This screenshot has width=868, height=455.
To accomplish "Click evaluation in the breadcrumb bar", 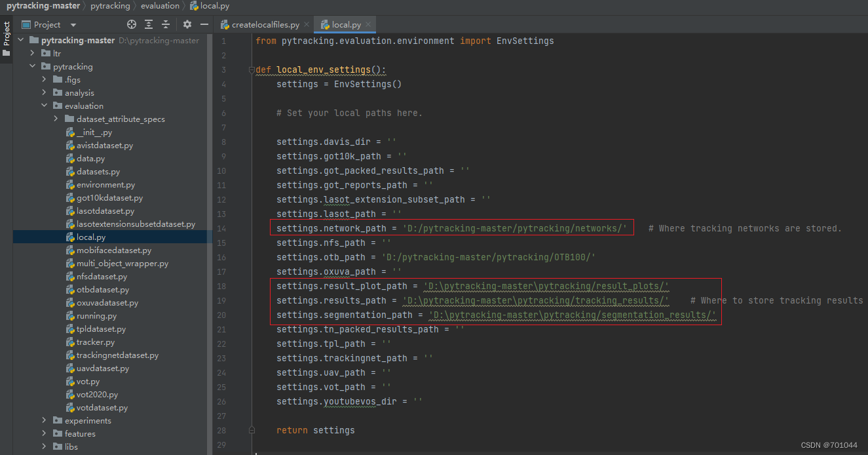I will click(x=159, y=6).
